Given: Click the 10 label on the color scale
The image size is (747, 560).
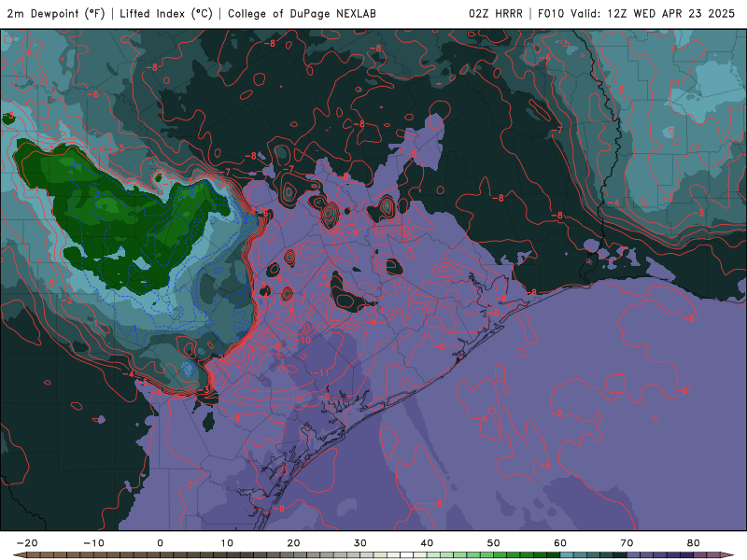Looking at the screenshot, I should 227,543.
